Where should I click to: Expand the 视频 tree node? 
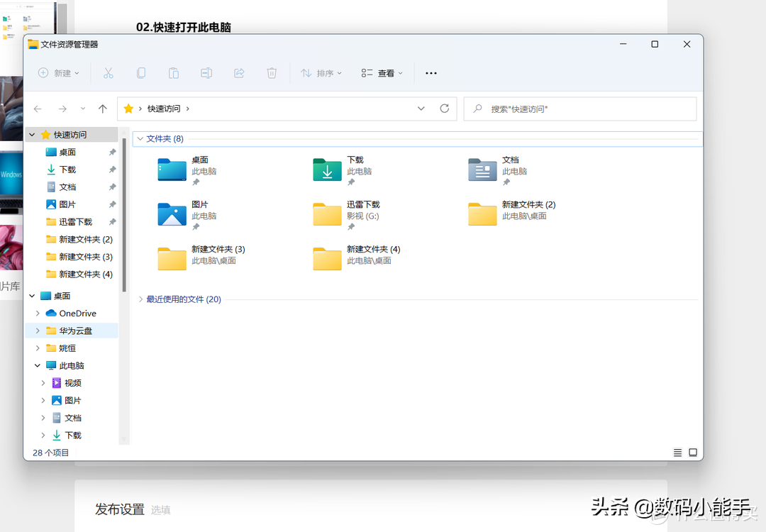pos(43,383)
